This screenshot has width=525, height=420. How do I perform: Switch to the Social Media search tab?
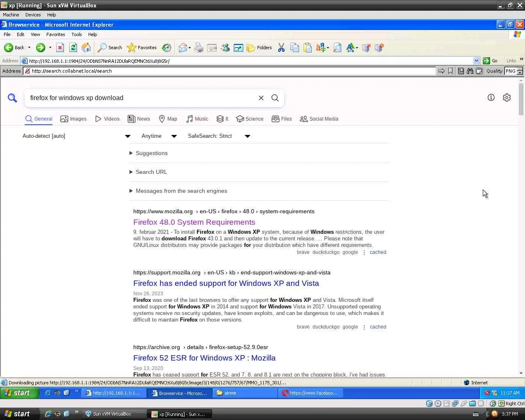pyautogui.click(x=319, y=119)
